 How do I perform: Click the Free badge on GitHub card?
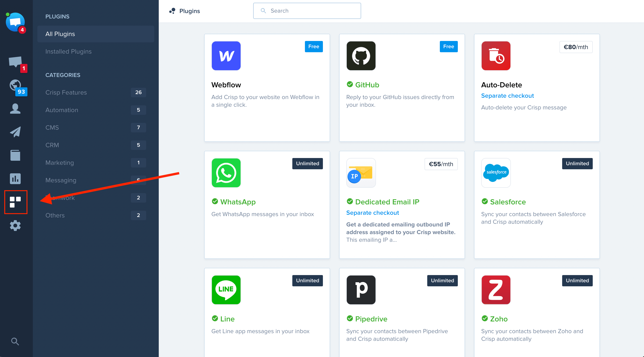(449, 47)
